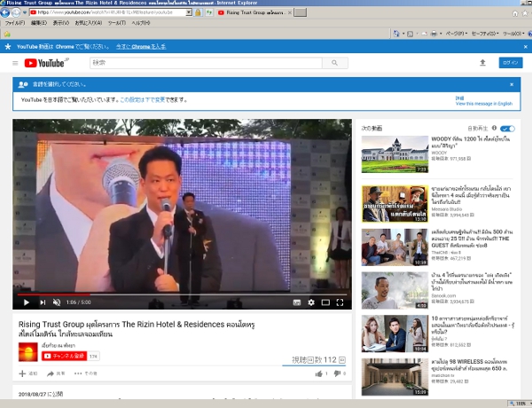Click the command bar home icon
532x408 pixels.
[396, 34]
